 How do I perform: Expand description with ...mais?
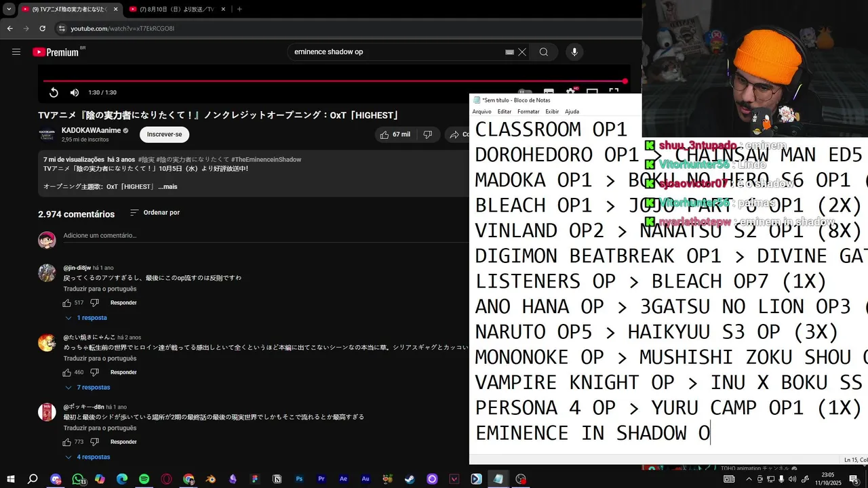click(167, 186)
